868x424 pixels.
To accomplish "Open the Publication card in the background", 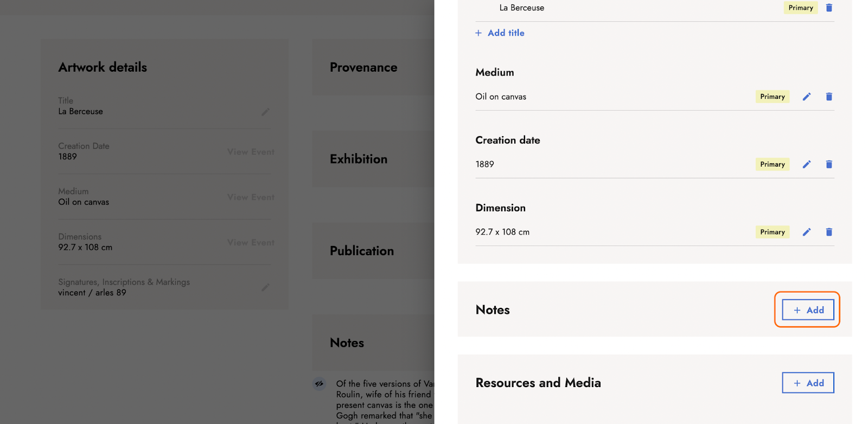I will [373, 251].
